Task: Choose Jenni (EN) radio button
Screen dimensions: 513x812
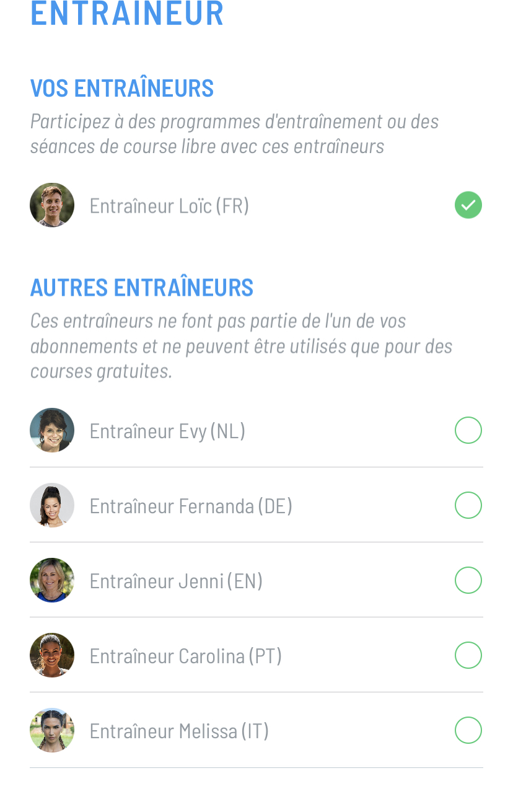Action: click(468, 580)
